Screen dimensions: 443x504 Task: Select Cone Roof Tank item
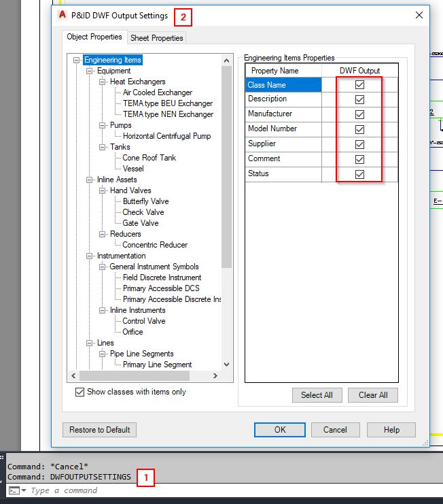[149, 158]
